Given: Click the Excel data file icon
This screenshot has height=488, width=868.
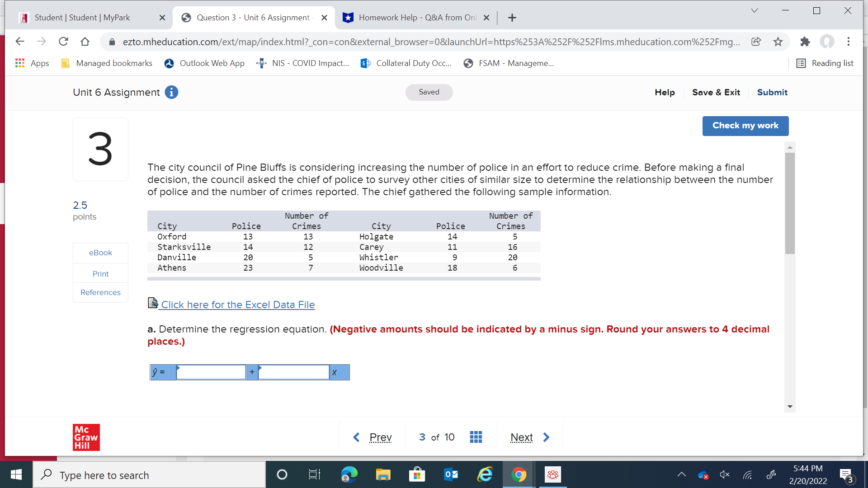Looking at the screenshot, I should (153, 303).
